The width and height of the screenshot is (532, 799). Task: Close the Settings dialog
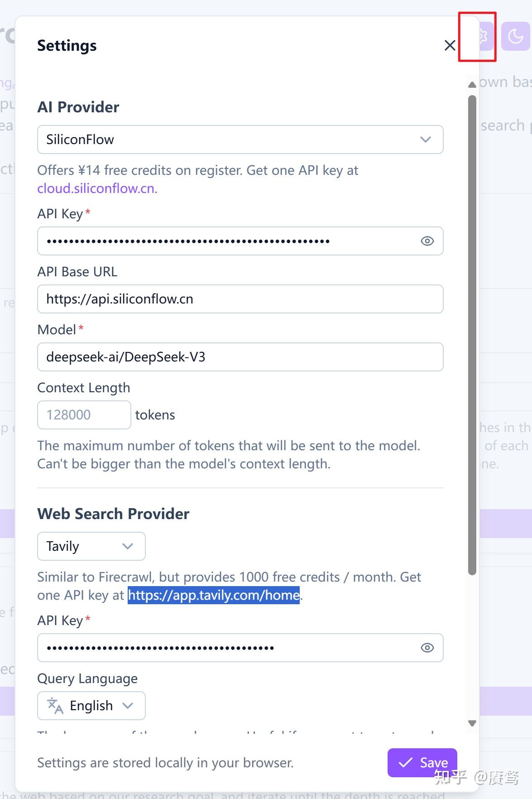tap(450, 45)
